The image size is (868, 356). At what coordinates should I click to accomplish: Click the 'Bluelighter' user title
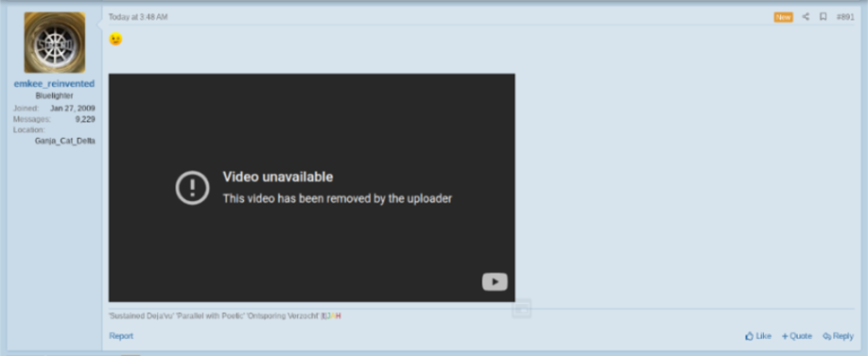54,96
